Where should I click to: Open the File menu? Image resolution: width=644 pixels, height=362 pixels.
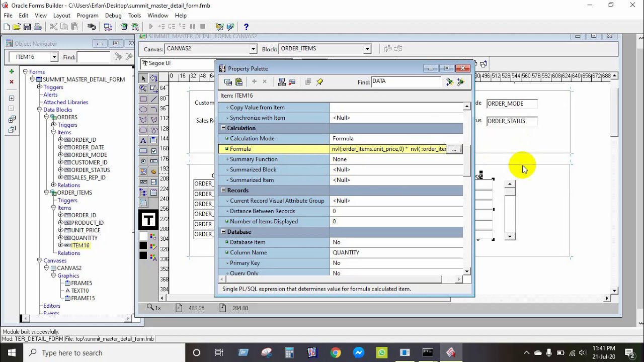[x=8, y=16]
